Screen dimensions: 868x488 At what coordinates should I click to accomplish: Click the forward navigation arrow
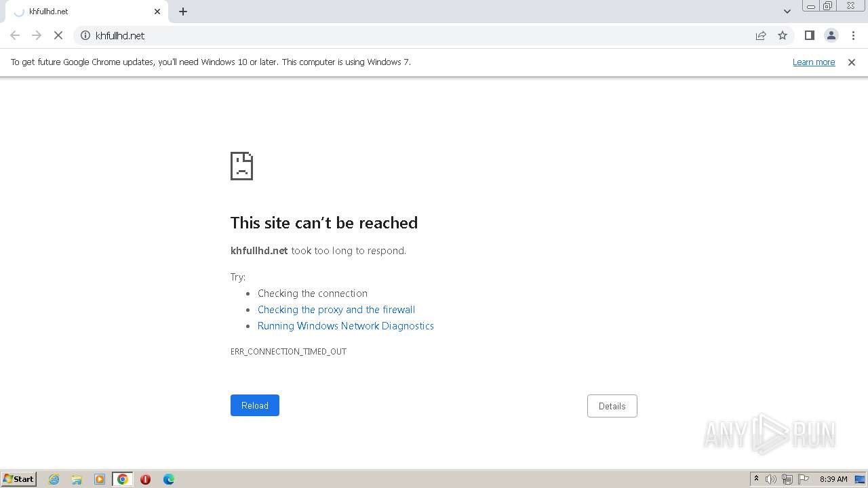(37, 35)
